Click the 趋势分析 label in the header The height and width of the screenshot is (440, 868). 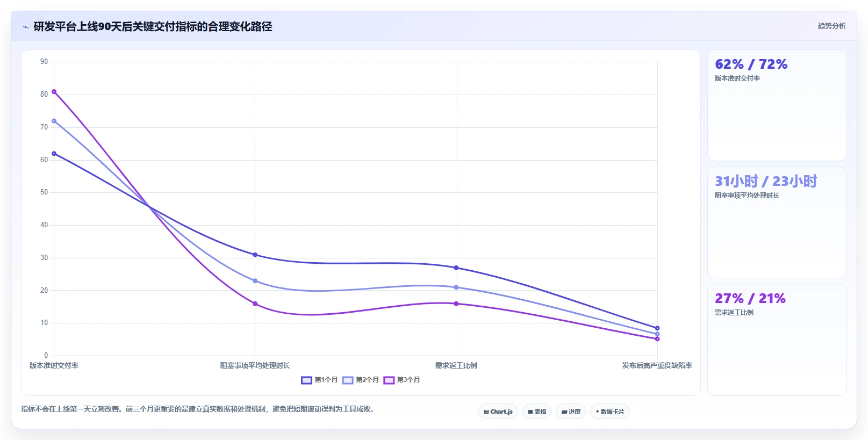(x=831, y=26)
